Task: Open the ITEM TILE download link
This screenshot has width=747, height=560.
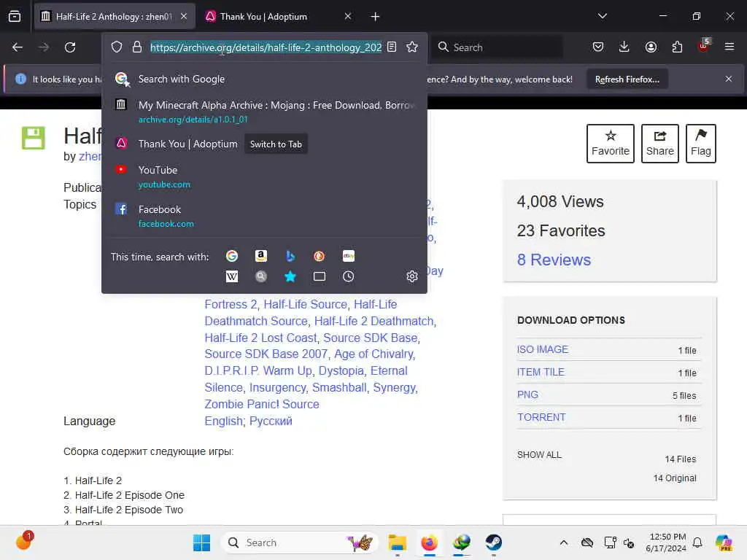Action: (x=541, y=372)
